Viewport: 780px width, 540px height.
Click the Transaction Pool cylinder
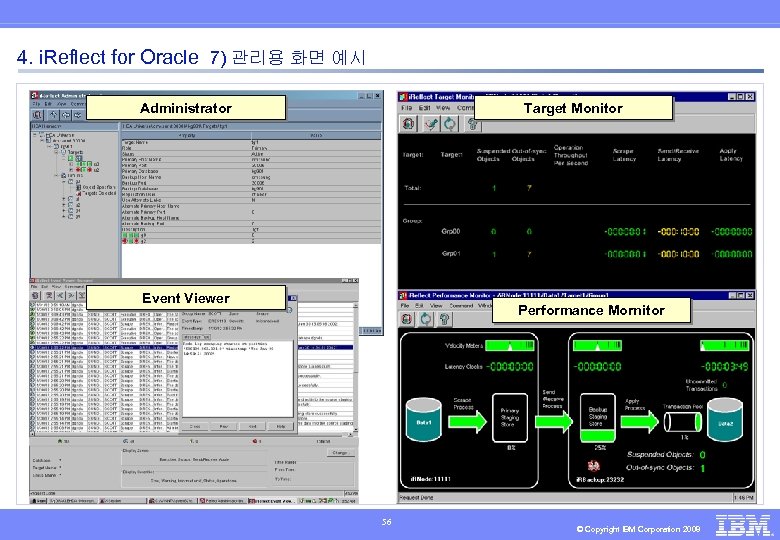point(683,422)
